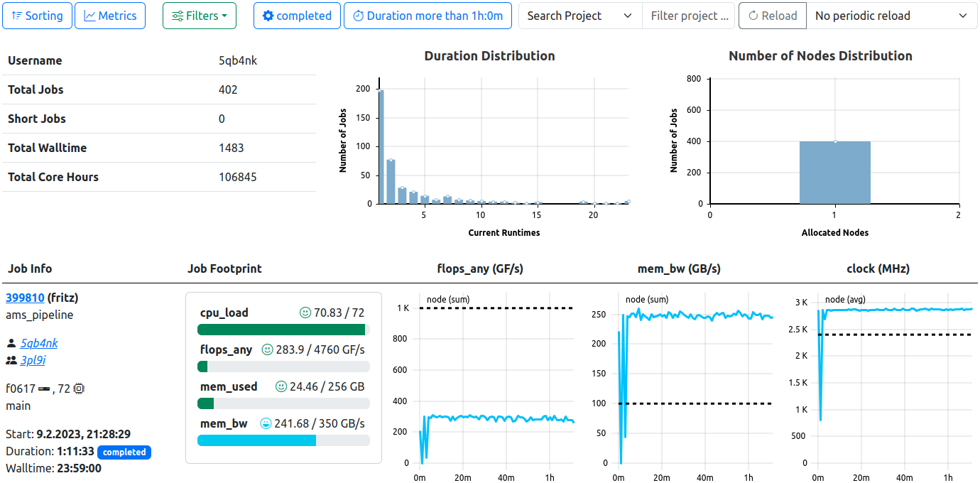980x483 pixels.
Task: Click the user icon beside 5qb4nk
Action: click(10, 343)
